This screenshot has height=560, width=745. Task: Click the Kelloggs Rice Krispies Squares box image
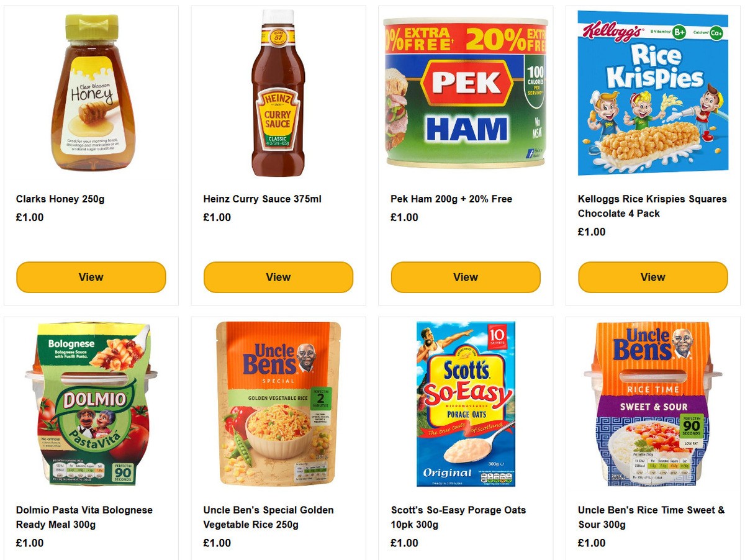(652, 93)
